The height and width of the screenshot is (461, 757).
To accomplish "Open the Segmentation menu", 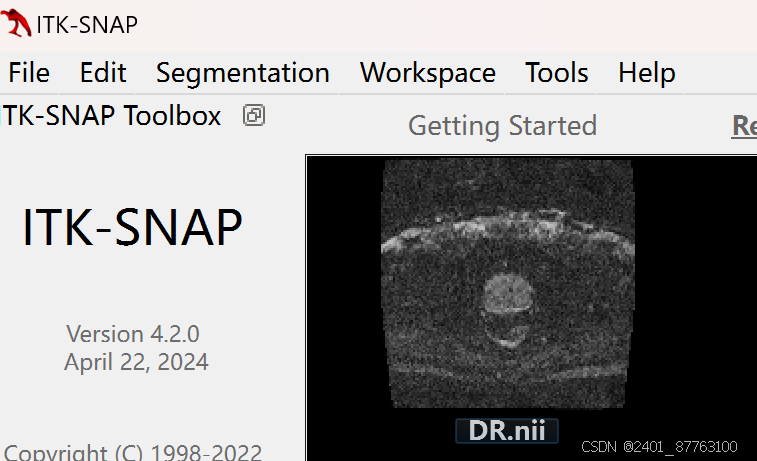I will 243,73.
